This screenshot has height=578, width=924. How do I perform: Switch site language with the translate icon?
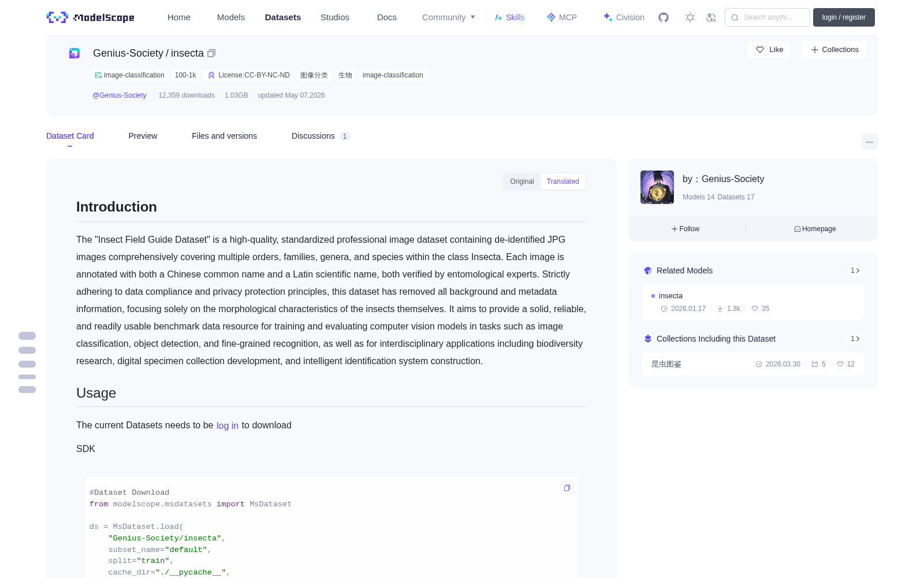pyautogui.click(x=711, y=17)
